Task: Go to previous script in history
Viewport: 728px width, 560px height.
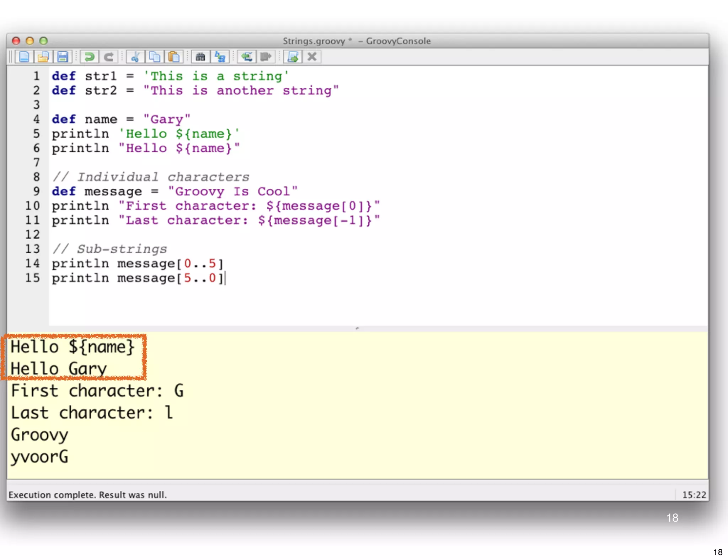Action: click(247, 57)
